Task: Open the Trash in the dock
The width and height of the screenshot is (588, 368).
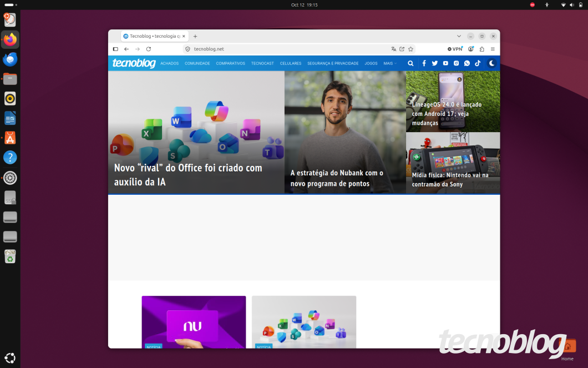Action: click(10, 256)
